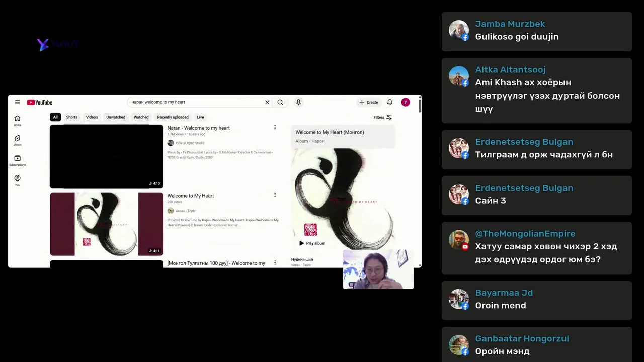Click the streamer's webcam overlay

click(378, 269)
